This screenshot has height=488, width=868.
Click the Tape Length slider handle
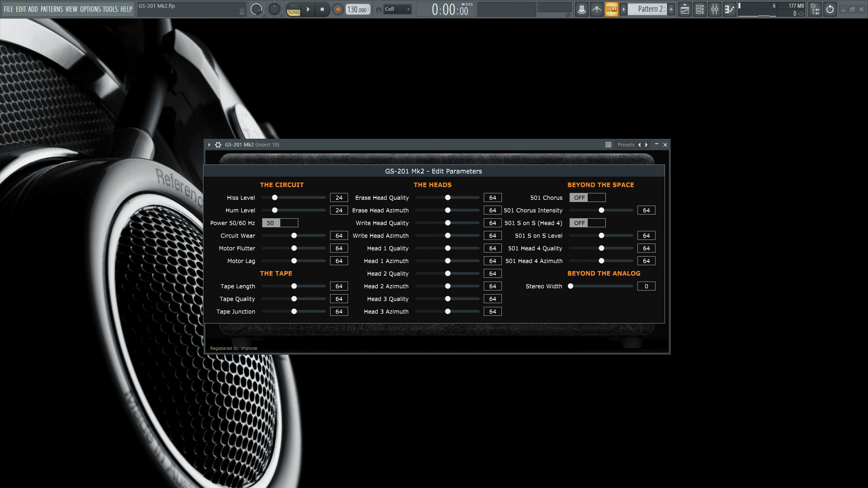(294, 286)
